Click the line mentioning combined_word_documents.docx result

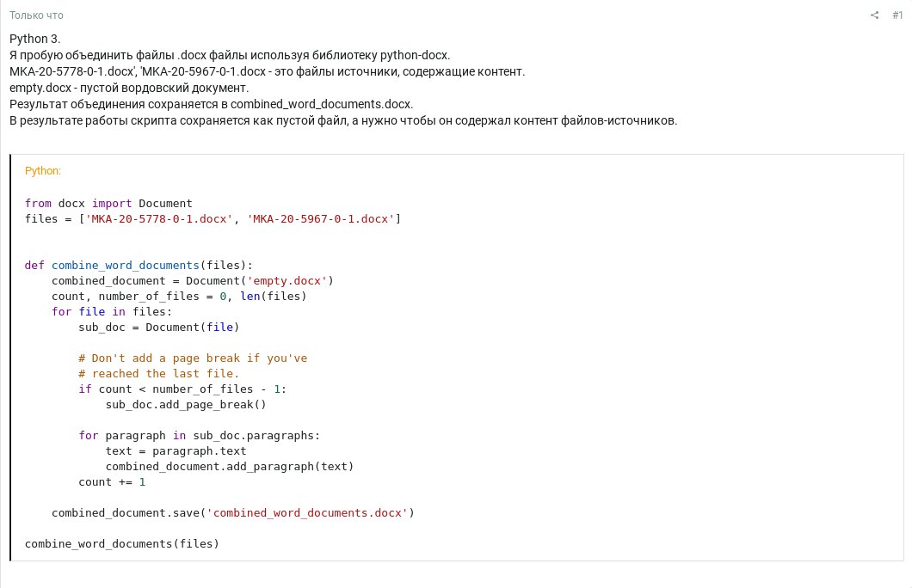pyautogui.click(x=211, y=104)
